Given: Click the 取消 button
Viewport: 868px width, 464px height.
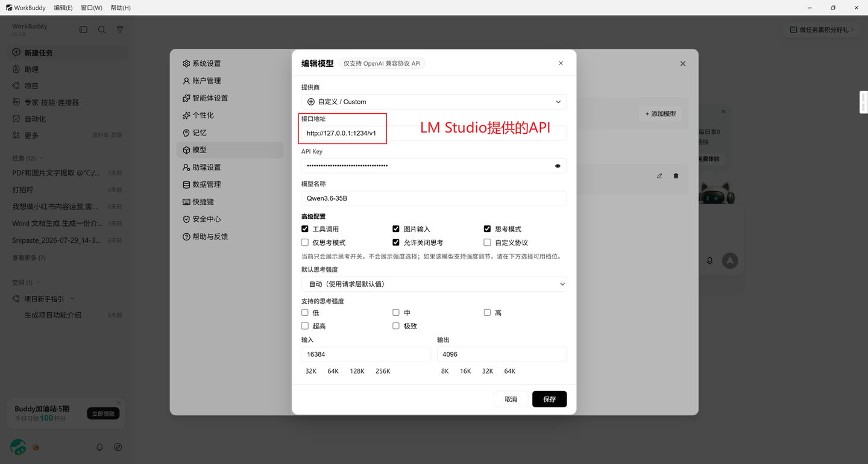Looking at the screenshot, I should pos(511,399).
